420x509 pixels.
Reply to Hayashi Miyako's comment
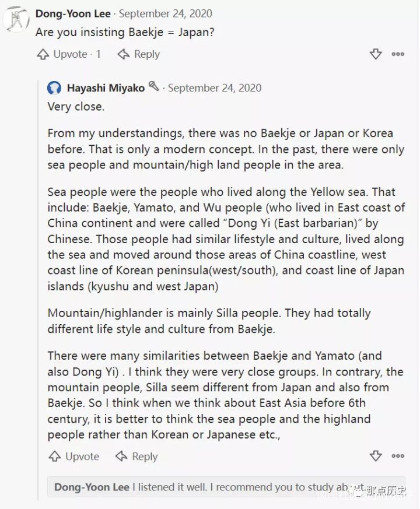pos(137,457)
